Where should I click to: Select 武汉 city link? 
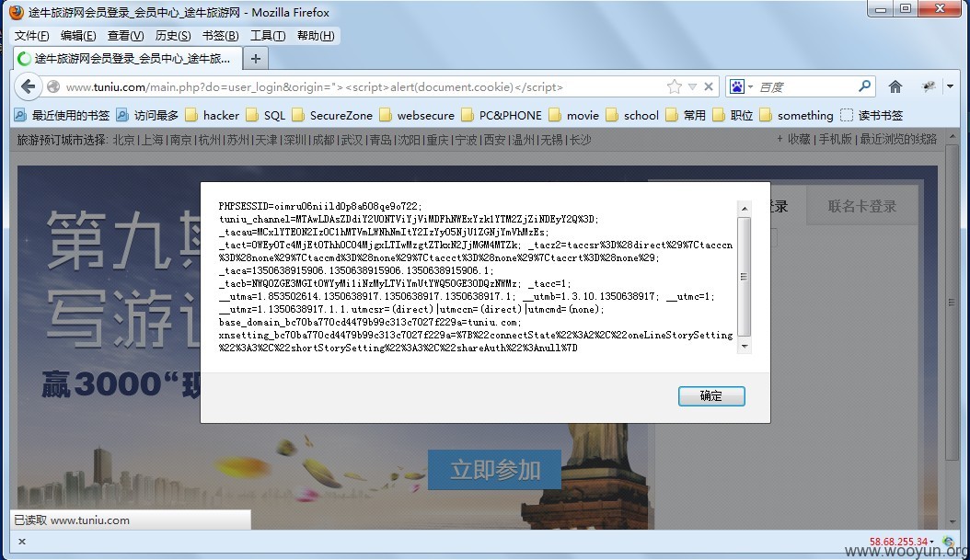coord(352,140)
